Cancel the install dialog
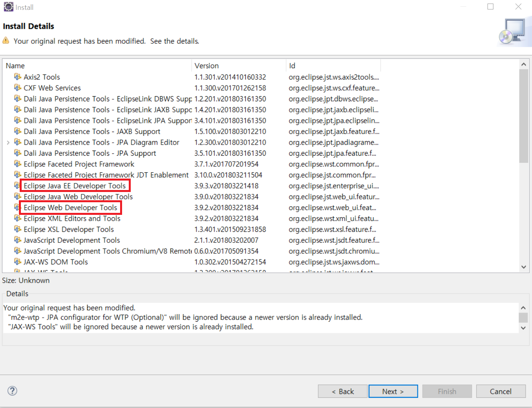The image size is (532, 408). [500, 391]
